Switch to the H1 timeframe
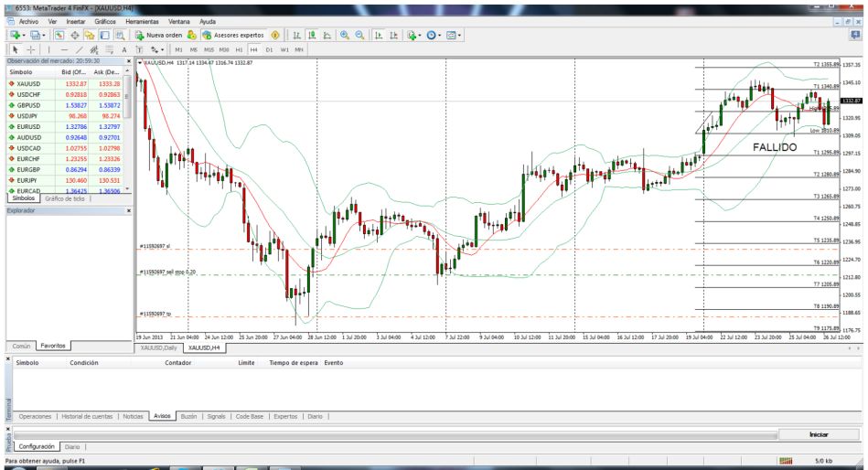This screenshot has height=470, width=868. pos(238,48)
